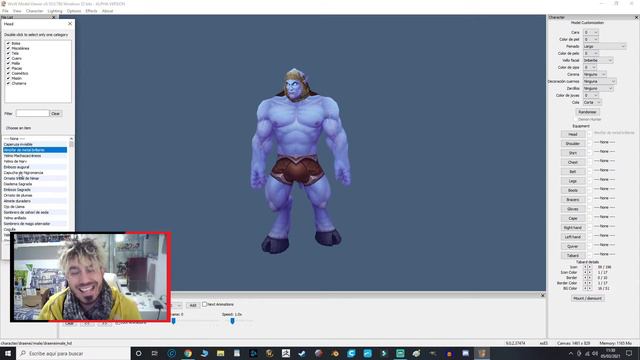640x360 pixels.
Task: Open the File menu
Action: point(5,11)
